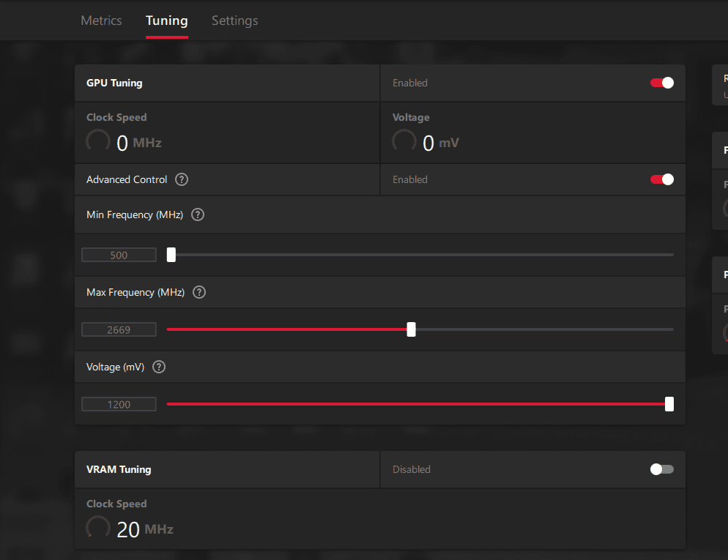This screenshot has width=728, height=560.
Task: Click the Max Frequency slider handle
Action: [412, 329]
